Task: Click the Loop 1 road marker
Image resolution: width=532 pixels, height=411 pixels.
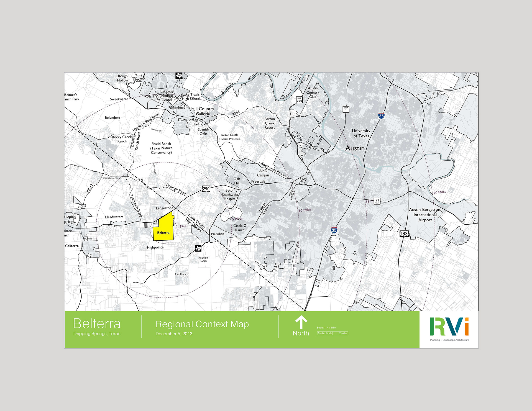Action: 346,109
